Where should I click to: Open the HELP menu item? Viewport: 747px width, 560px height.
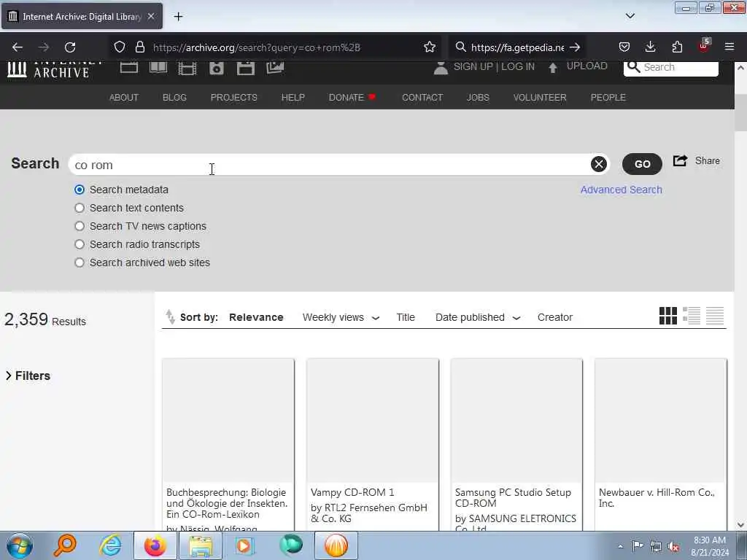pos(293,98)
